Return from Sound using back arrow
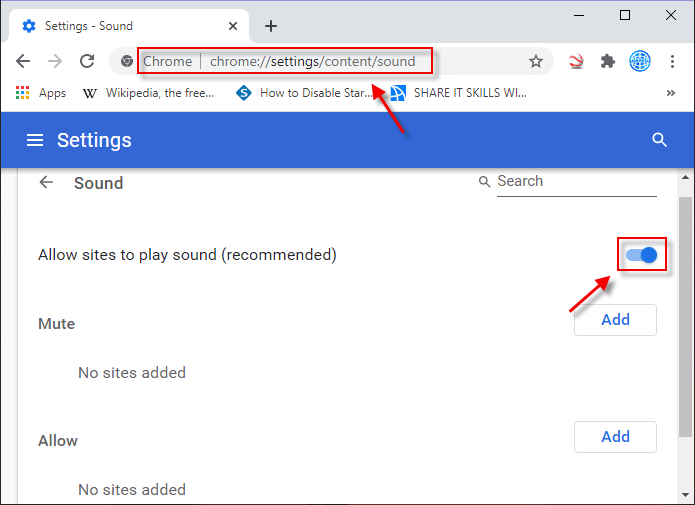 [46, 182]
